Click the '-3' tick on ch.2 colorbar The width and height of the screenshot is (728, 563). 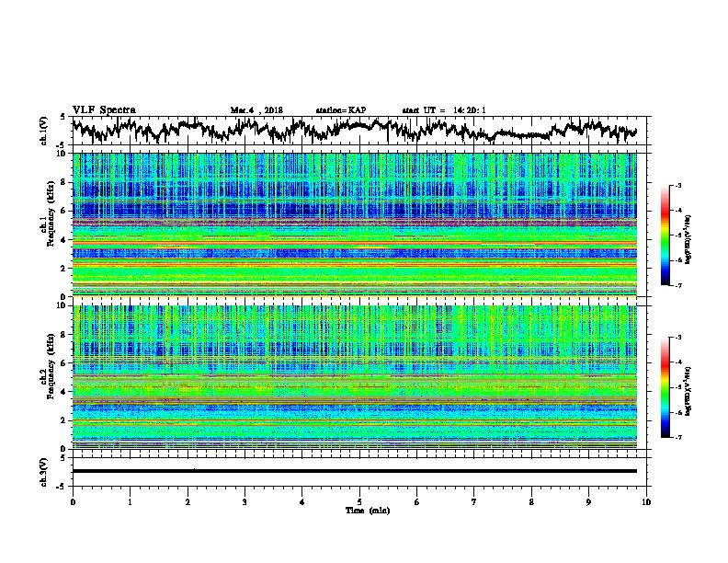coord(677,338)
